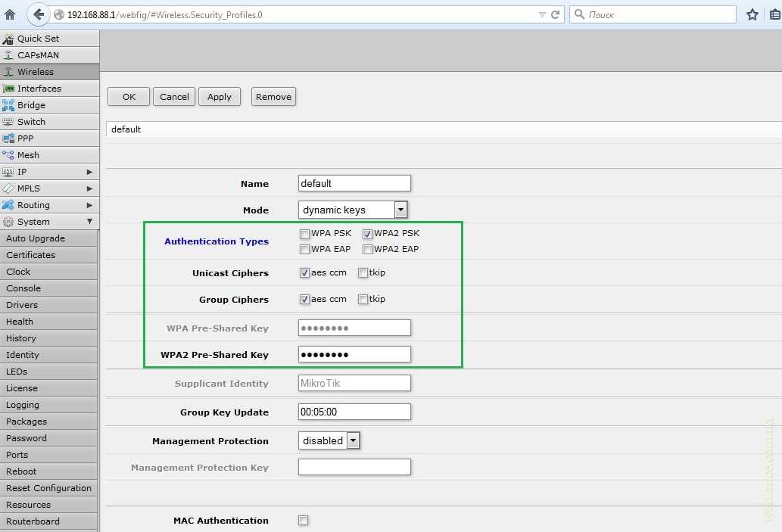Click the browser back arrow button
The image size is (782, 532).
point(39,14)
